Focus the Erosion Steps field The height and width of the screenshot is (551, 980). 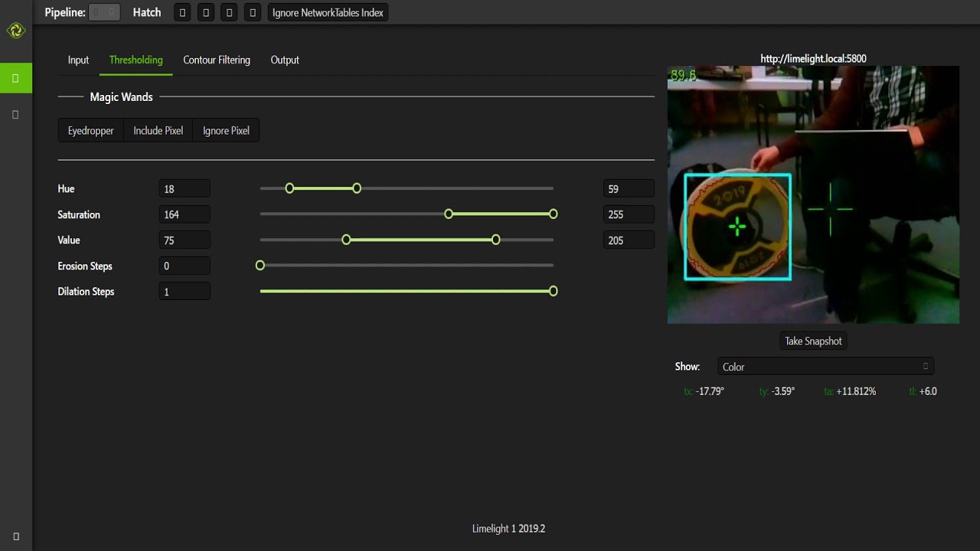click(185, 266)
